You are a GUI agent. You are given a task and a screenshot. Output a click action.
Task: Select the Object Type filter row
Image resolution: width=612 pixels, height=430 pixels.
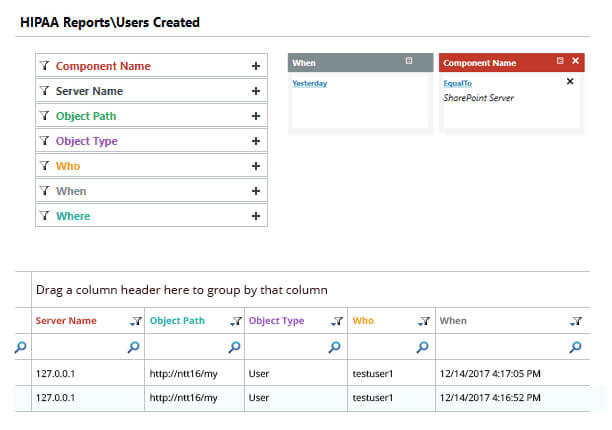(x=151, y=140)
